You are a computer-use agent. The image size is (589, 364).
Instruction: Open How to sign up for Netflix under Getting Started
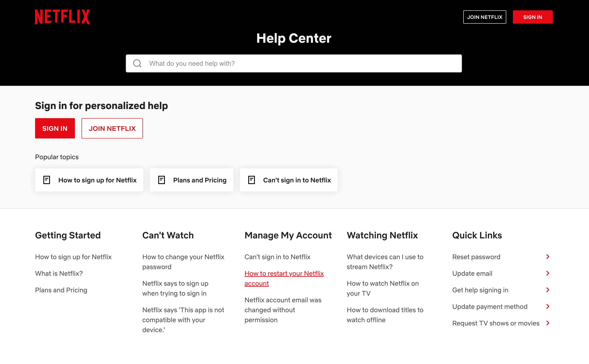tap(73, 257)
